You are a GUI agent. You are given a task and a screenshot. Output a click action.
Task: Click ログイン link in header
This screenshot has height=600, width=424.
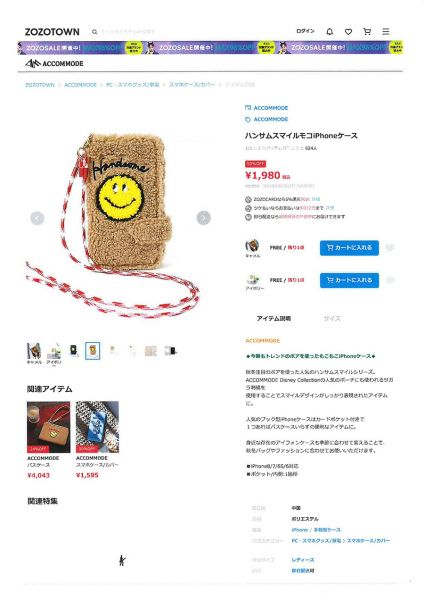[305, 31]
